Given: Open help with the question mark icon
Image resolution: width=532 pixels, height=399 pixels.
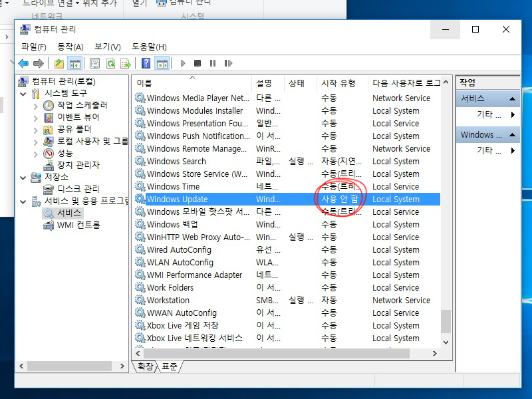Looking at the screenshot, I should pos(146,63).
